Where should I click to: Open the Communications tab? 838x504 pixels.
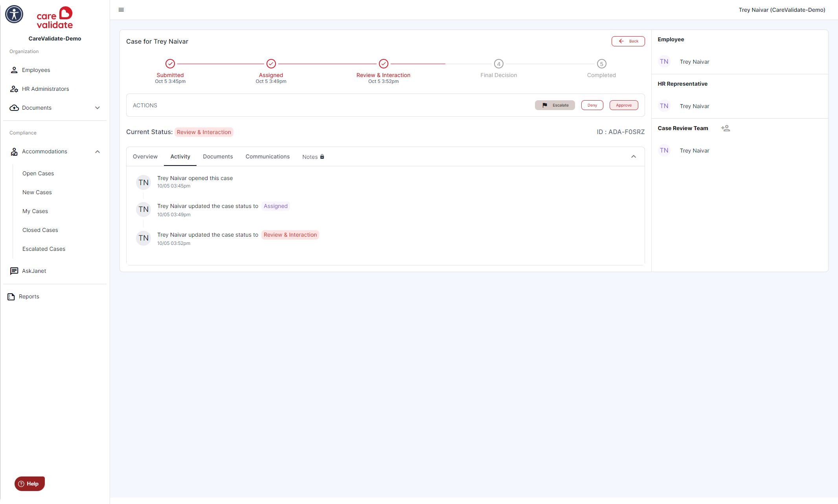click(x=268, y=156)
